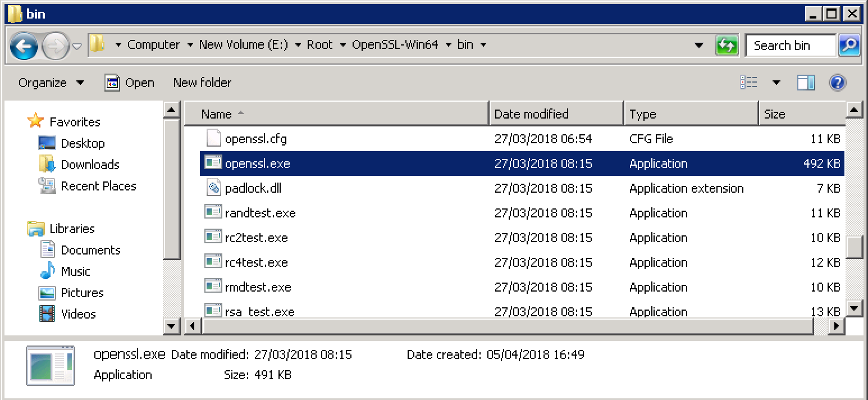The height and width of the screenshot is (400, 868).
Task: Click Open in the toolbar
Action: 130,83
